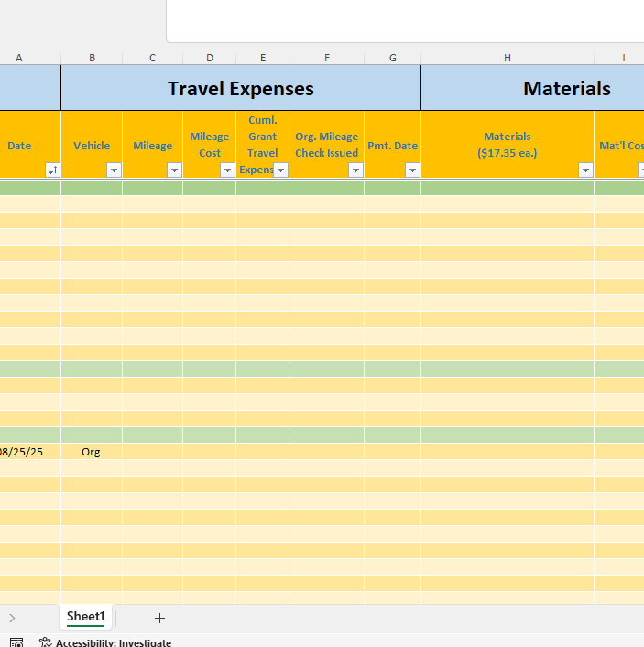
Task: Select column H header
Action: (508, 58)
